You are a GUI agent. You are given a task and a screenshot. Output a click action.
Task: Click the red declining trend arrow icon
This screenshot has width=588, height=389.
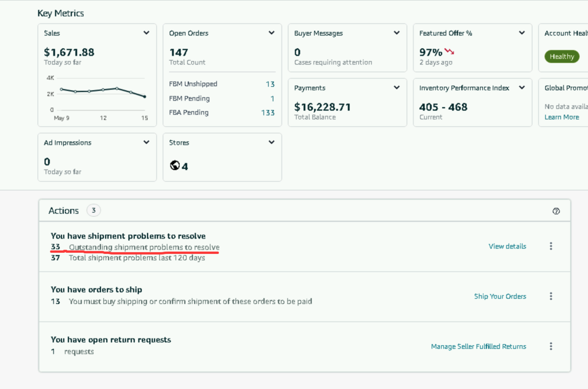tap(450, 52)
